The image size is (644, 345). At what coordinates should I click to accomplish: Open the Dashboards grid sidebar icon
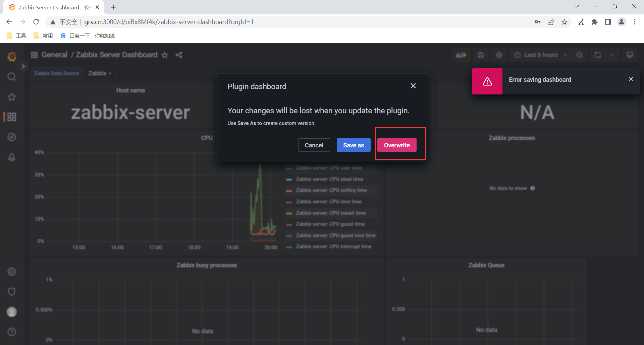(x=12, y=117)
